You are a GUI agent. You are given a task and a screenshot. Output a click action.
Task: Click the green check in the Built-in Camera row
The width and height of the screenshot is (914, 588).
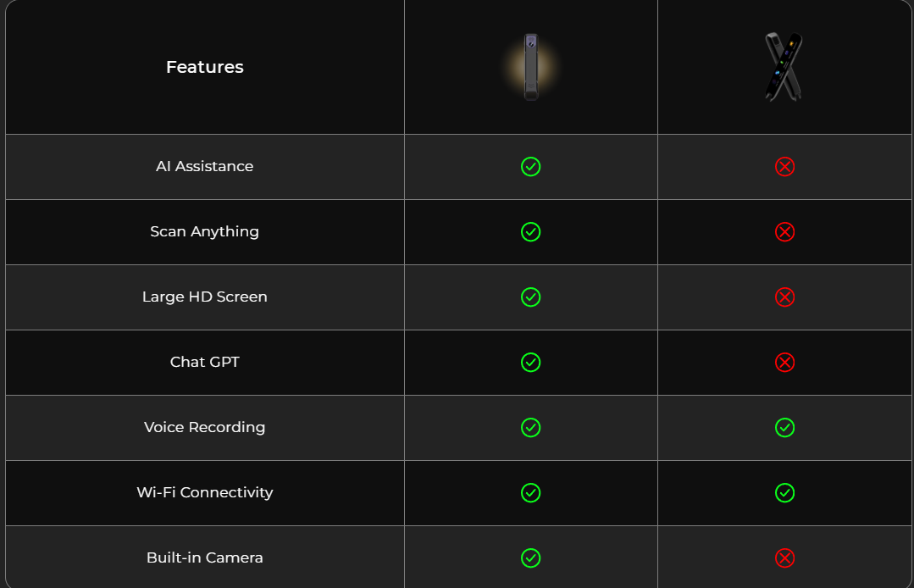[530, 558]
